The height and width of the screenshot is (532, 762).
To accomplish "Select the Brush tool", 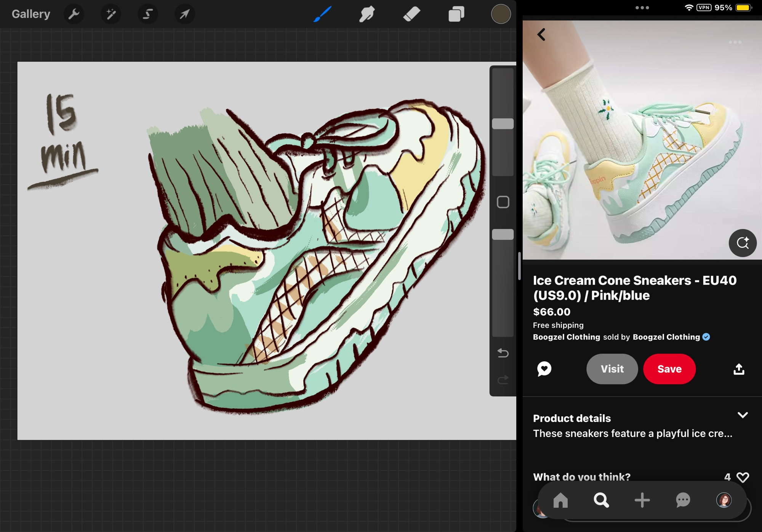I will [322, 14].
